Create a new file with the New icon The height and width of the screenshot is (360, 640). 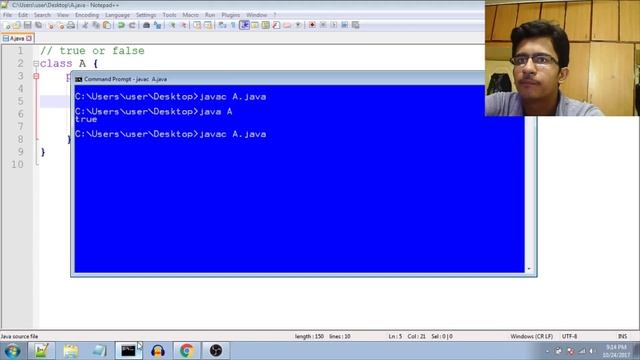(7, 25)
